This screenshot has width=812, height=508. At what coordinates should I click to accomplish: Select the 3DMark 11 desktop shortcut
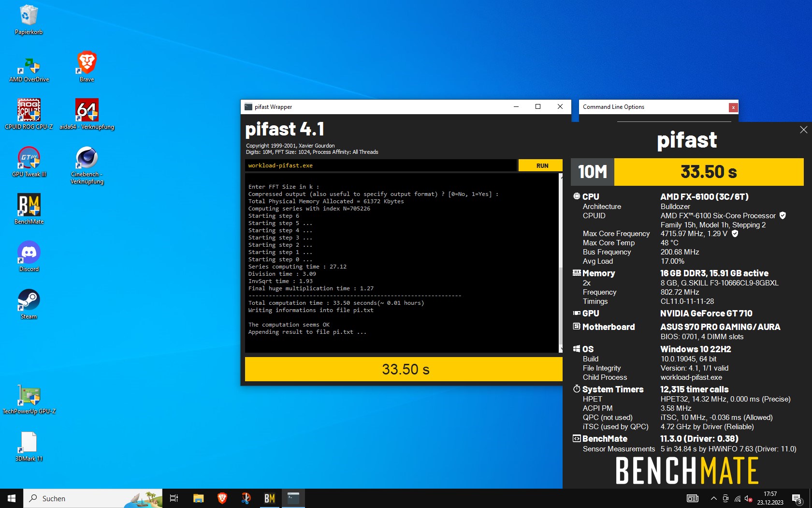pos(29,447)
